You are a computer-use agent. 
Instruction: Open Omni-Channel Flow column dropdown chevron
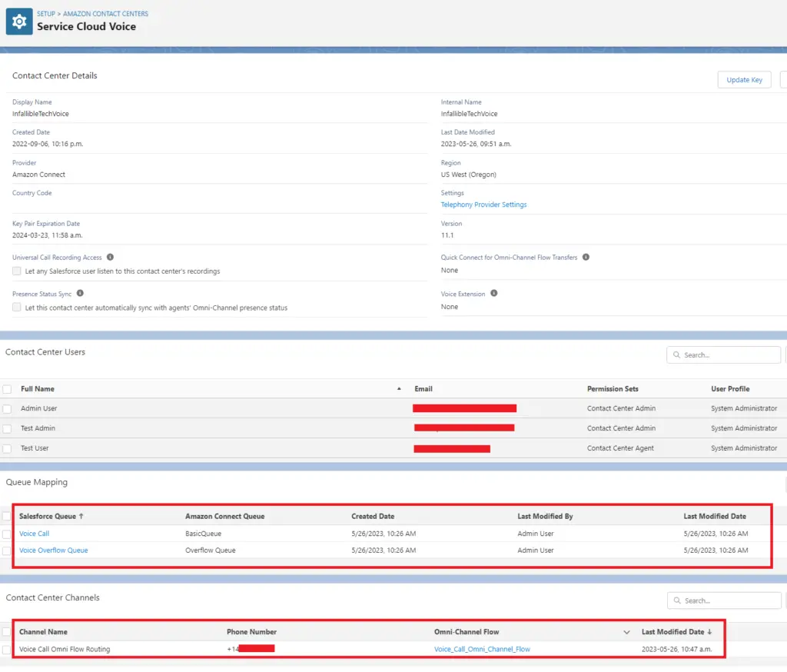(x=626, y=632)
